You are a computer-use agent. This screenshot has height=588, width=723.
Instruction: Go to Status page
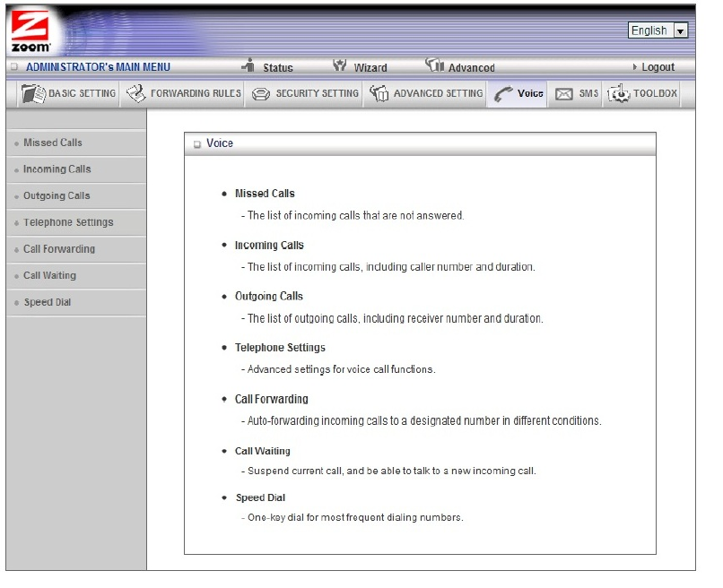tap(277, 68)
